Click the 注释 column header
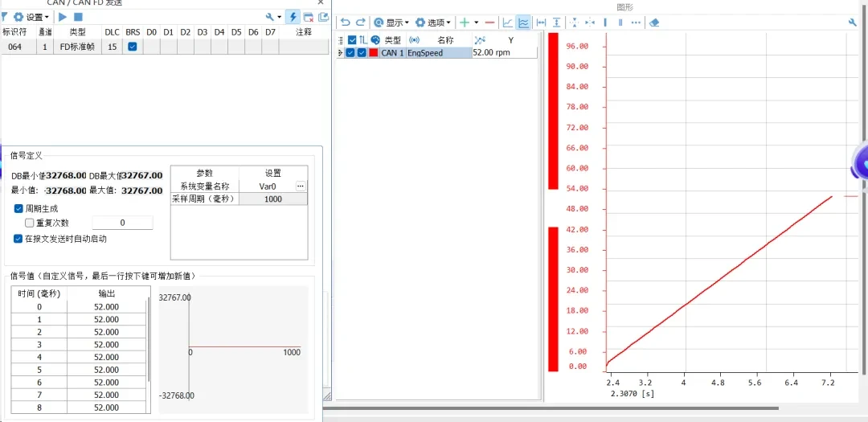868x422 pixels. tap(303, 32)
